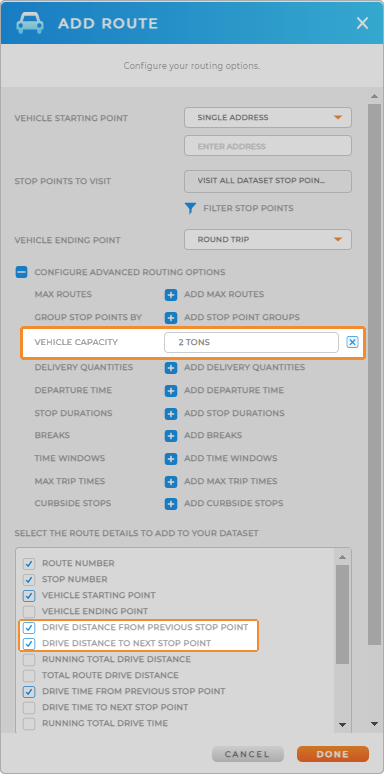Click the dialog scroll down arrow
The height and width of the screenshot is (775, 384).
[375, 724]
